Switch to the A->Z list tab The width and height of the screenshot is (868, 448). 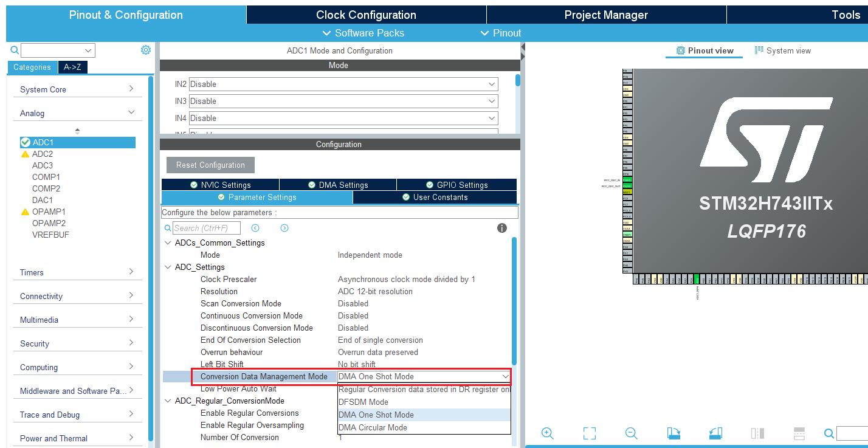pyautogui.click(x=72, y=67)
